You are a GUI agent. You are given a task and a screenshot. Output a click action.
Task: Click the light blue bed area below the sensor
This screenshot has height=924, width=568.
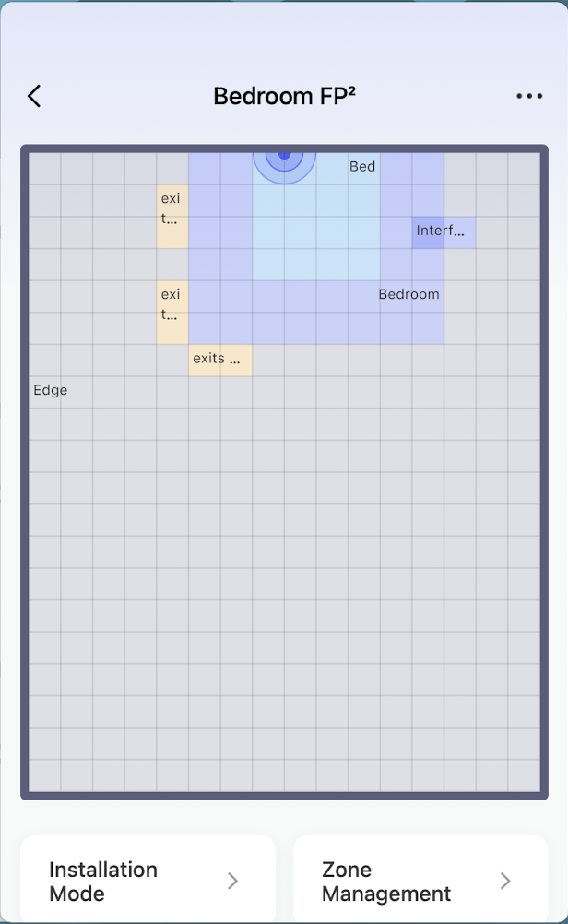[315, 240]
